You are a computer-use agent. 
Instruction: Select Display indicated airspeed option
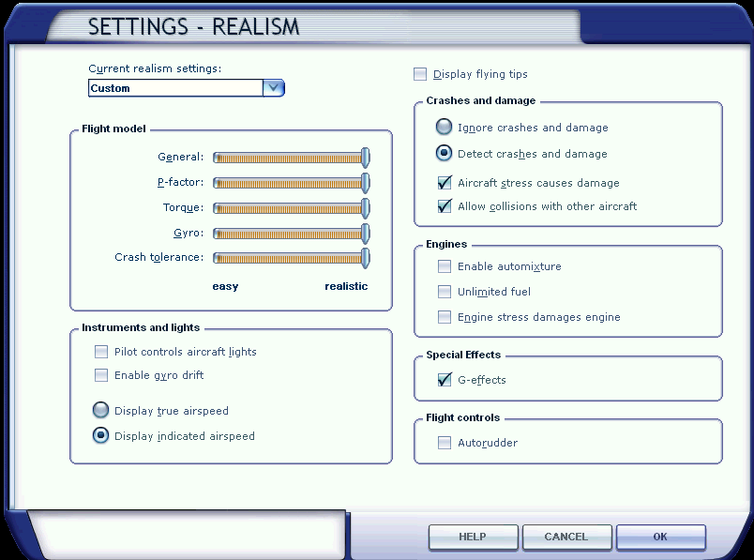point(100,435)
